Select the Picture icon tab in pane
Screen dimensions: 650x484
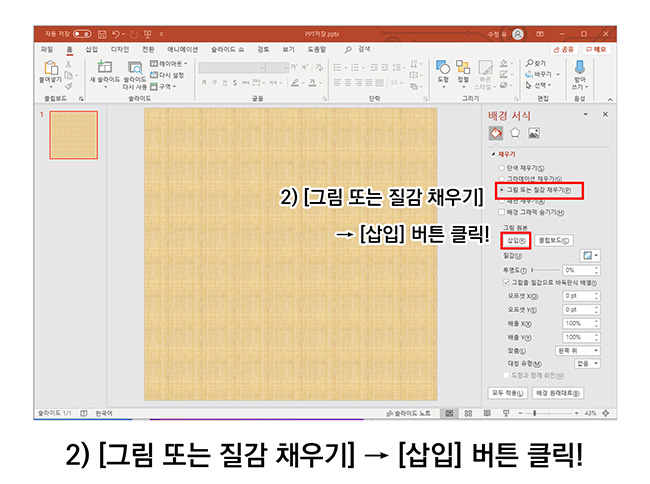(534, 133)
